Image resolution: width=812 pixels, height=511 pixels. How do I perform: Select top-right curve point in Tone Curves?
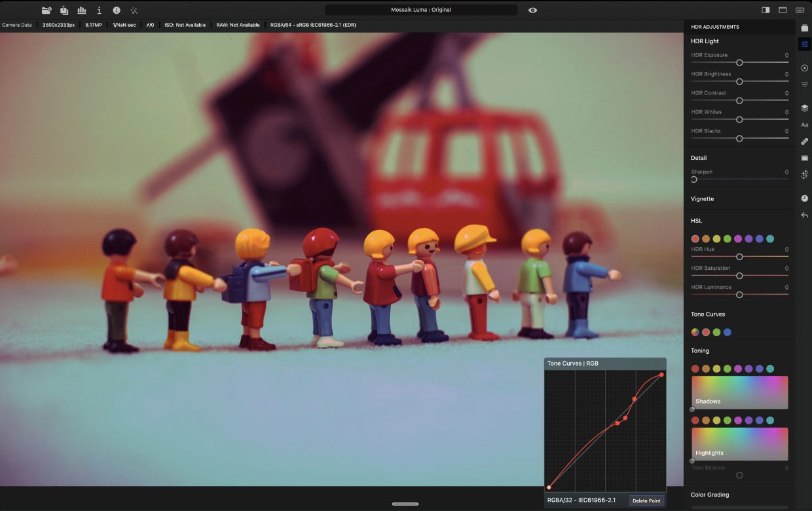tap(662, 375)
